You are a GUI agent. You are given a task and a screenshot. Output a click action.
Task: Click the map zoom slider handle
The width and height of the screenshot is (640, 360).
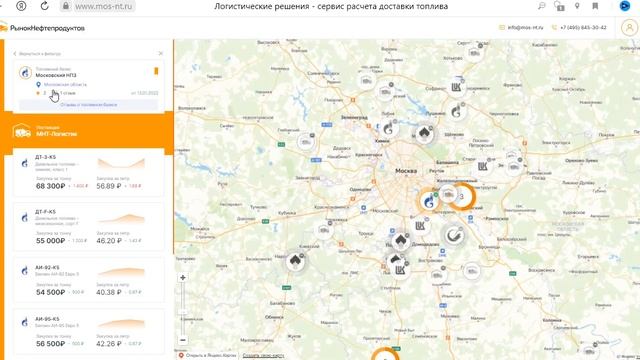click(182, 313)
